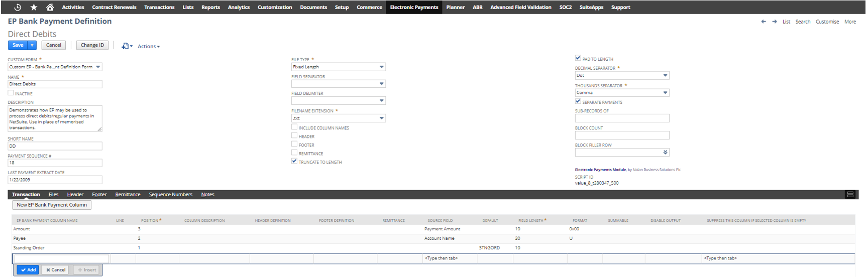
Task: Expand the Block Filler Row double-arrow
Action: 665,153
